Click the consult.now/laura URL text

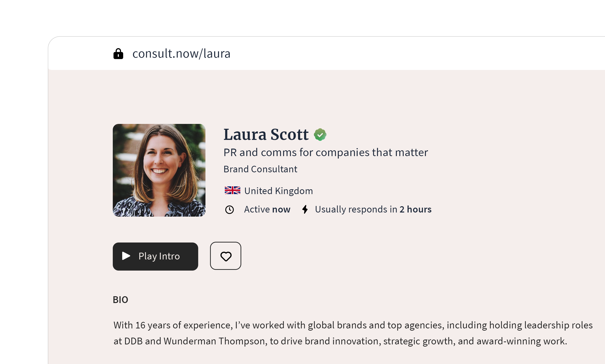point(181,54)
